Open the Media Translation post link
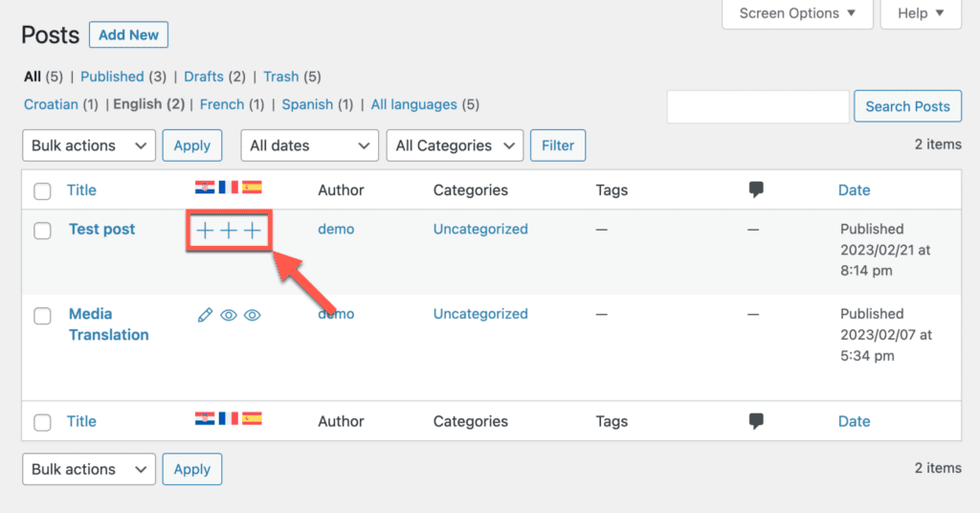The height and width of the screenshot is (513, 980). [x=109, y=324]
